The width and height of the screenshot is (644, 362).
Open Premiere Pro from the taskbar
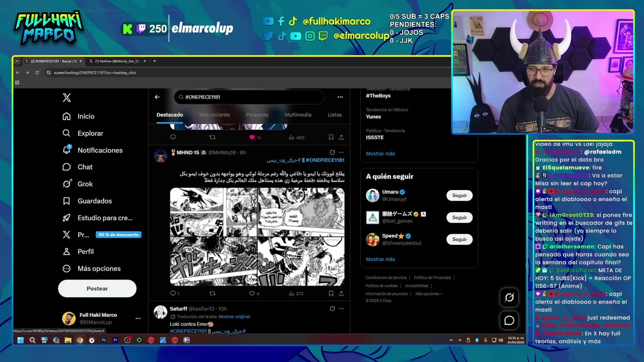[115, 340]
